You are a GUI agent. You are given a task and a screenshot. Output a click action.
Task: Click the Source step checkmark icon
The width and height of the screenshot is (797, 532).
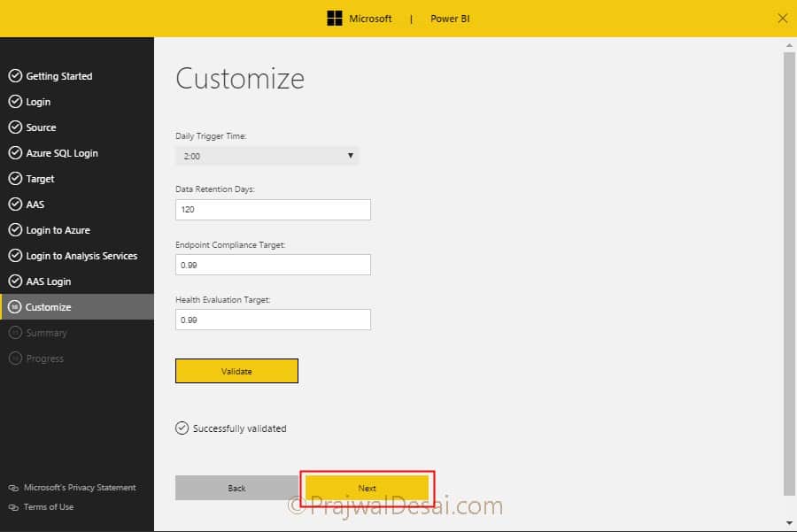click(15, 127)
